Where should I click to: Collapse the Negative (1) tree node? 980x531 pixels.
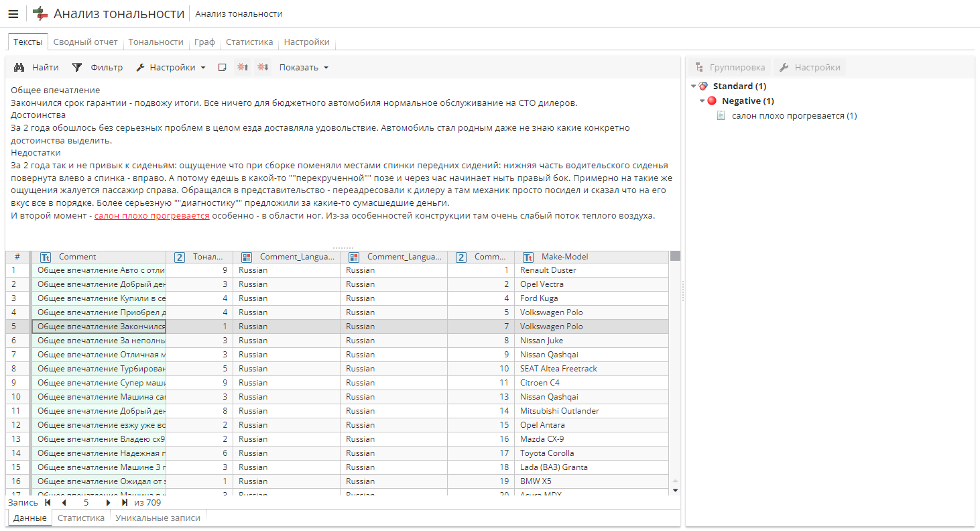(x=702, y=101)
